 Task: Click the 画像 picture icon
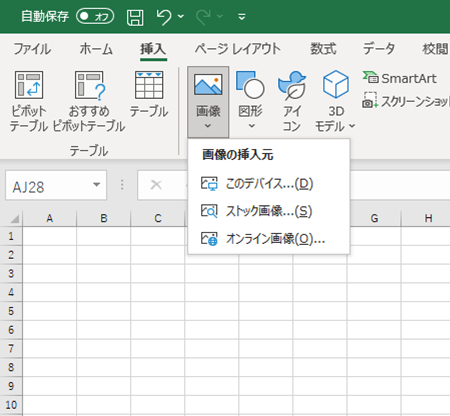(208, 84)
